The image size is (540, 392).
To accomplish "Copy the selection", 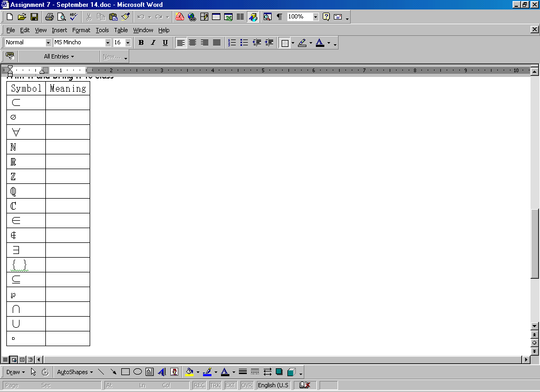I will click(101, 17).
